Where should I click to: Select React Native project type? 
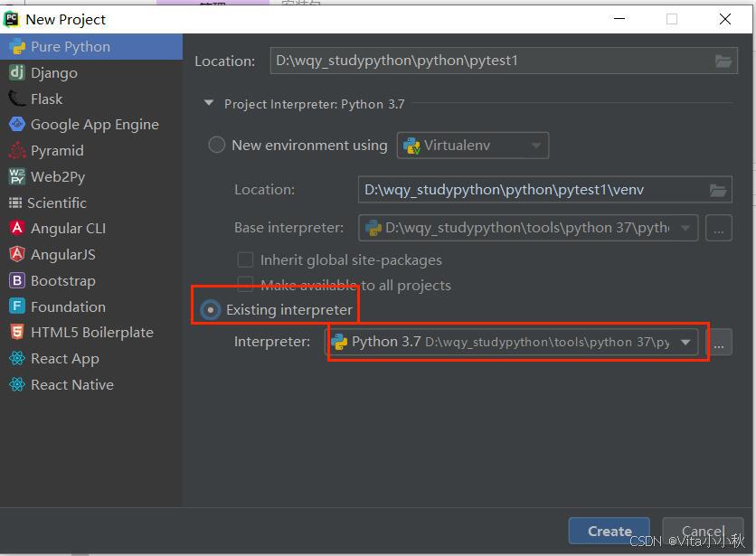(91, 384)
